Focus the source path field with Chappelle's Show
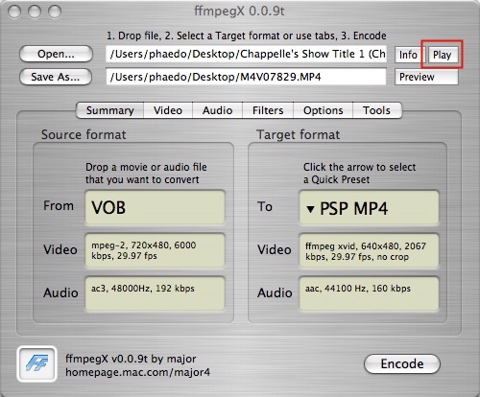 click(246, 54)
